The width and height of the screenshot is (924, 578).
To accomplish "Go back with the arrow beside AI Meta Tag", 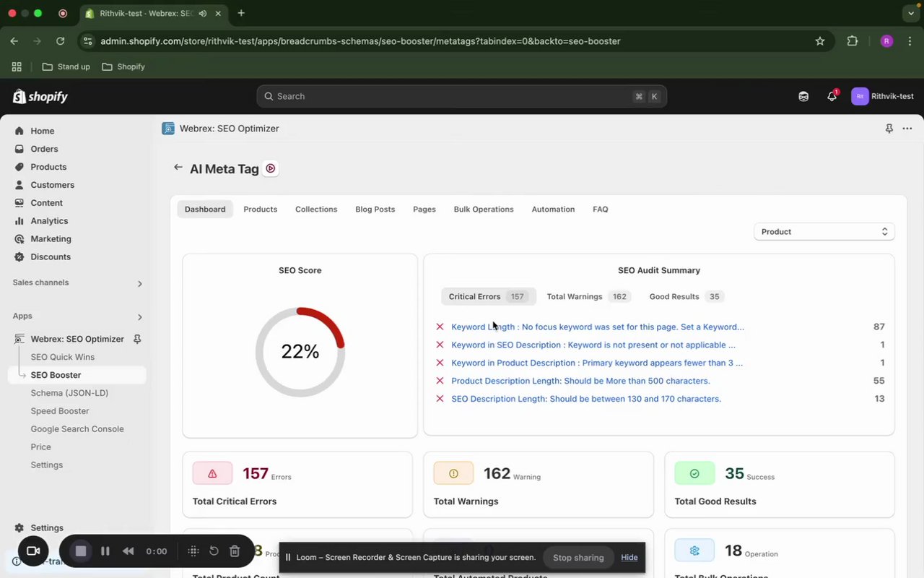I will coord(178,168).
